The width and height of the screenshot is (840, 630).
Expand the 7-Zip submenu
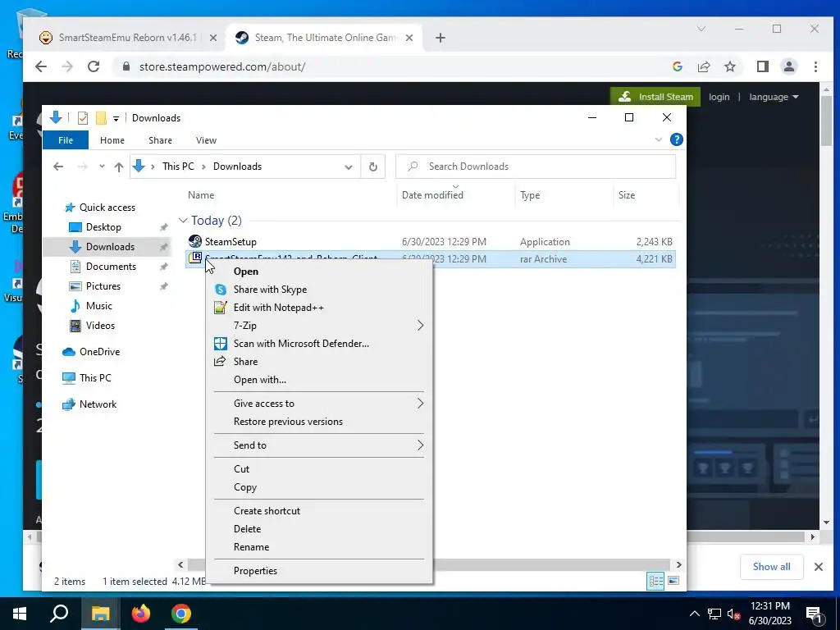(420, 325)
